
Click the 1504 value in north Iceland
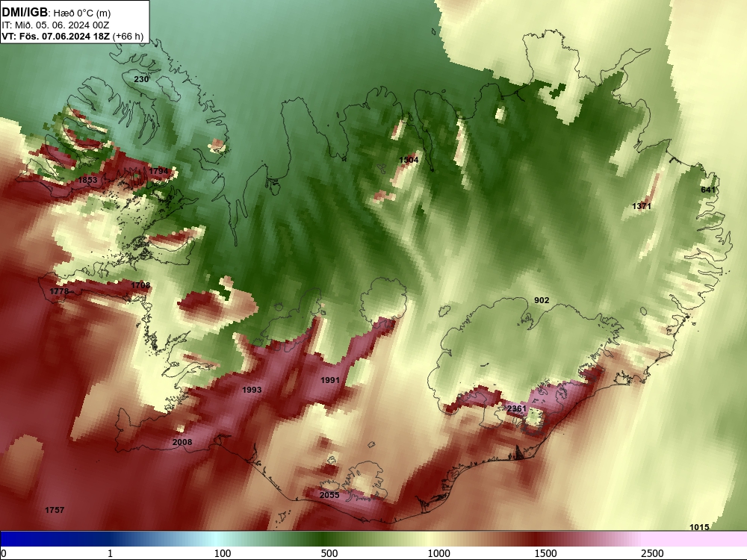click(409, 160)
